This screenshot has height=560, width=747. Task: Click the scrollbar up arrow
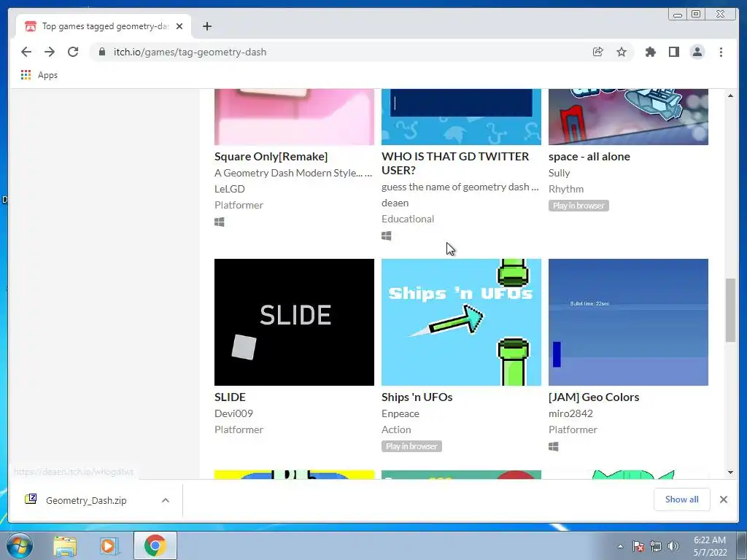coord(730,96)
